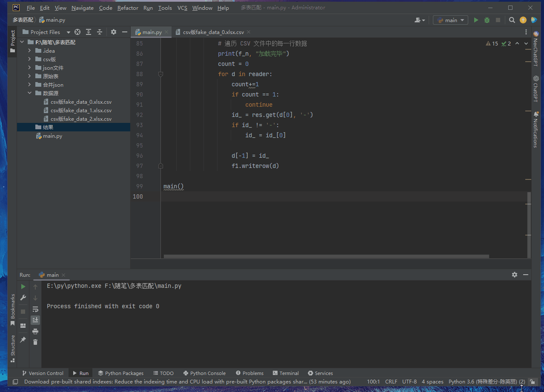Clear Run output with trash icon

tap(35, 342)
